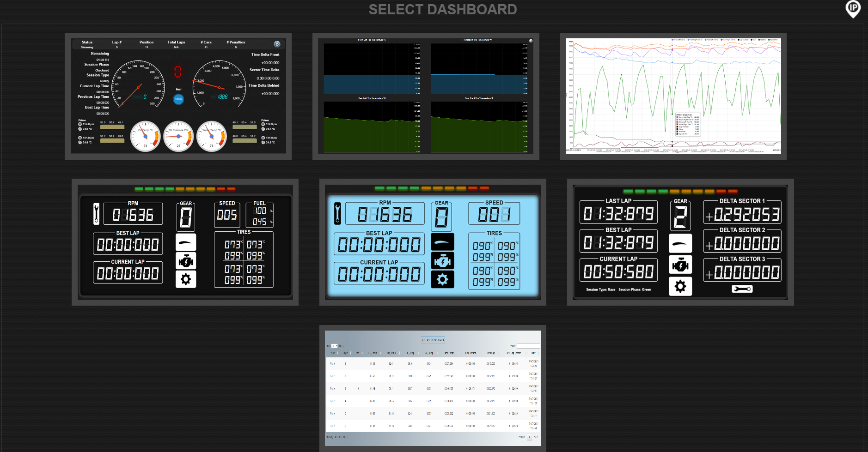
Task: Click the engine icon on black LCD dashboard
Action: click(186, 261)
